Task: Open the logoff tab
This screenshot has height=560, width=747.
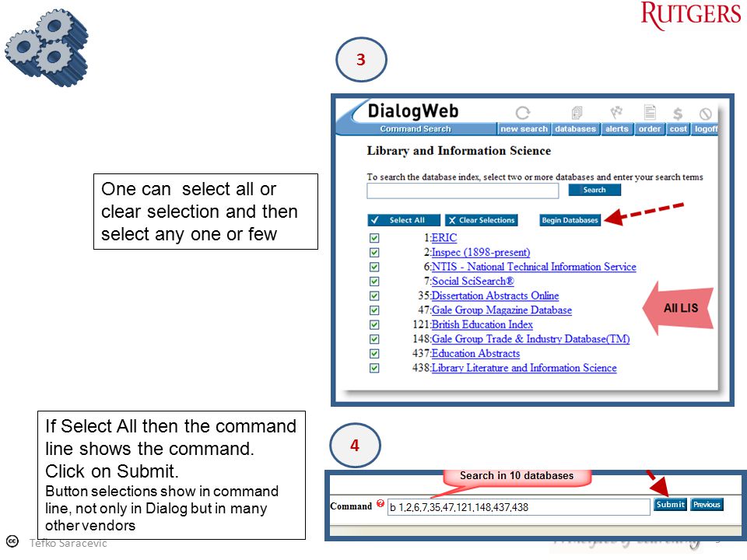Action: click(x=706, y=129)
